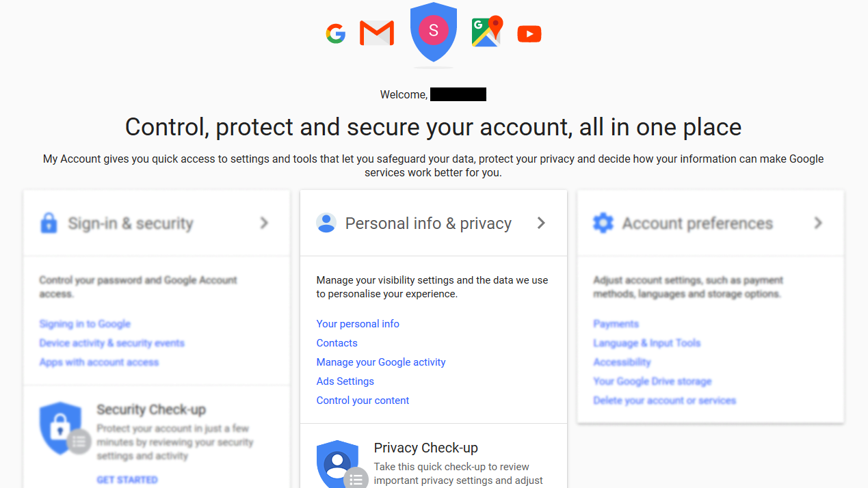868x488 pixels.
Task: Open the Payments link
Action: (x=616, y=324)
